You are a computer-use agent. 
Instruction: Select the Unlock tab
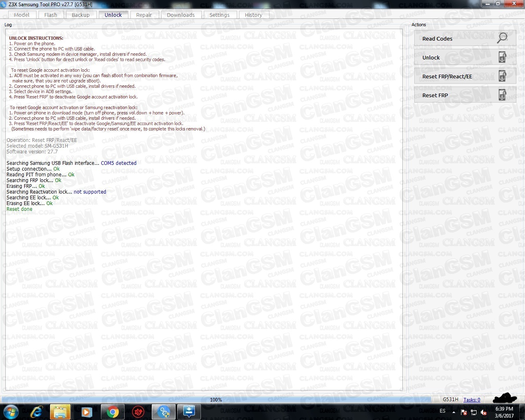pyautogui.click(x=113, y=15)
